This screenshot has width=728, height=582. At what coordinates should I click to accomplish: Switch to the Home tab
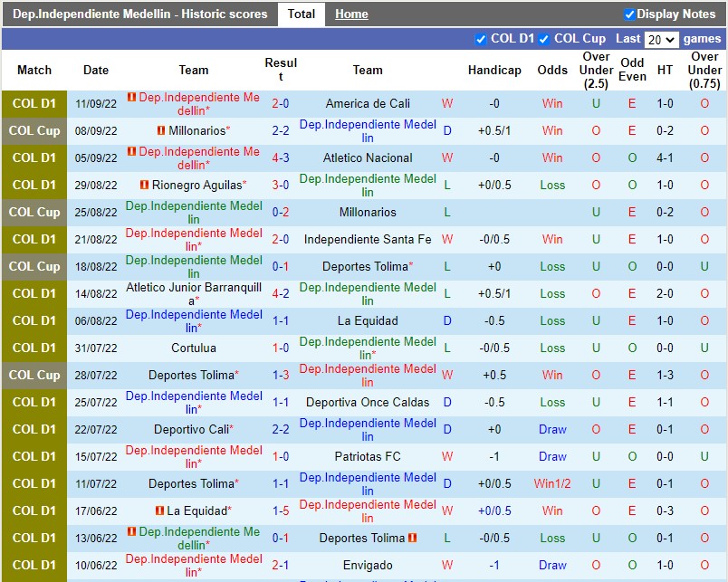351,14
